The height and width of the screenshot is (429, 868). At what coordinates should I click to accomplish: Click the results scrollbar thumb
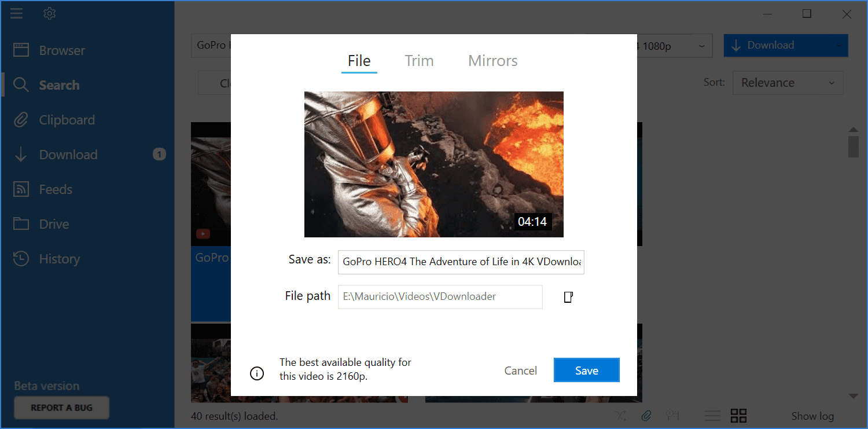tap(853, 146)
